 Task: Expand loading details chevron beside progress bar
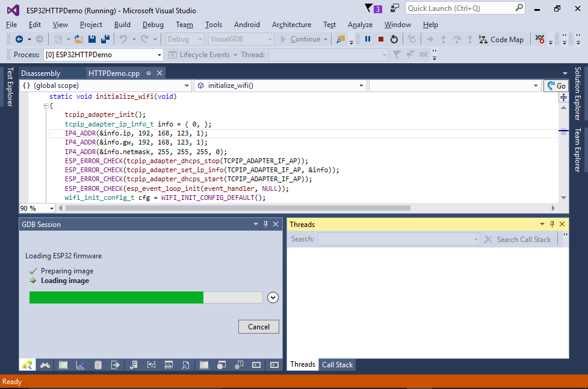point(273,297)
